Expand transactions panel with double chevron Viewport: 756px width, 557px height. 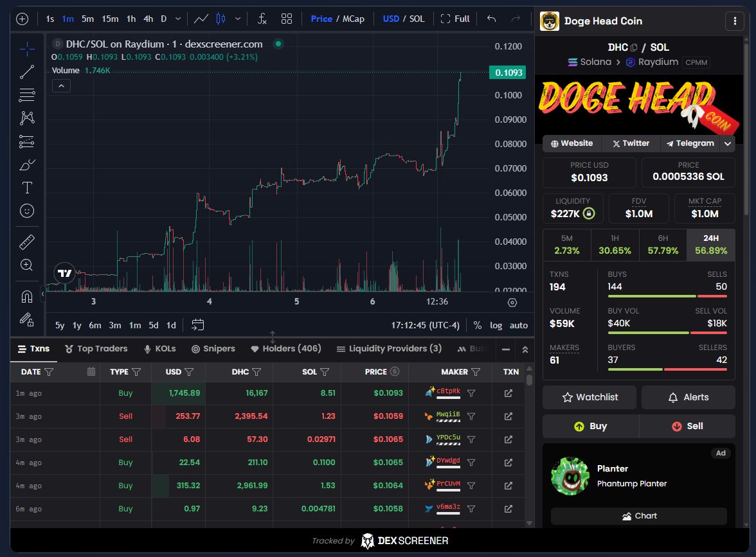pyautogui.click(x=525, y=349)
